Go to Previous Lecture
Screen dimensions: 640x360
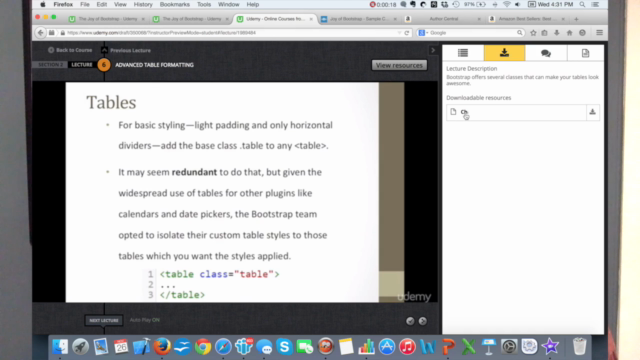pos(126,50)
